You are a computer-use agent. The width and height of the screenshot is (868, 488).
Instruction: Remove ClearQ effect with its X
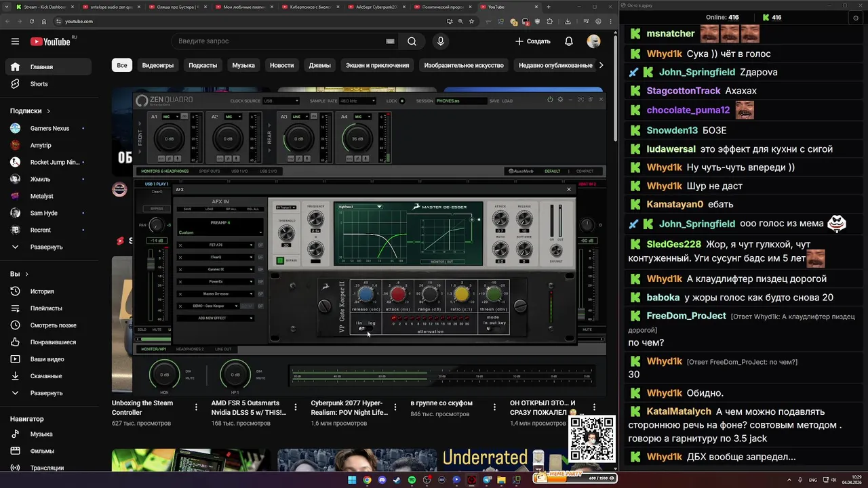point(180,258)
